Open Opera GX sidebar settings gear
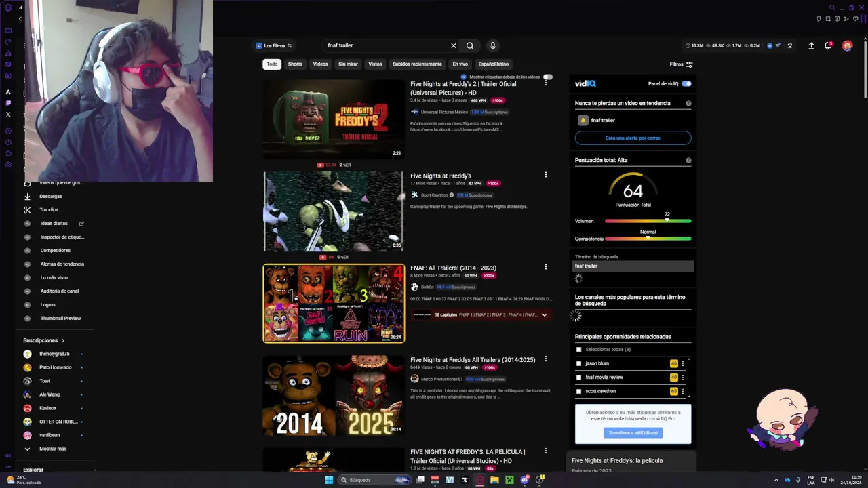Viewport: 868px width, 488px height. [x=8, y=165]
